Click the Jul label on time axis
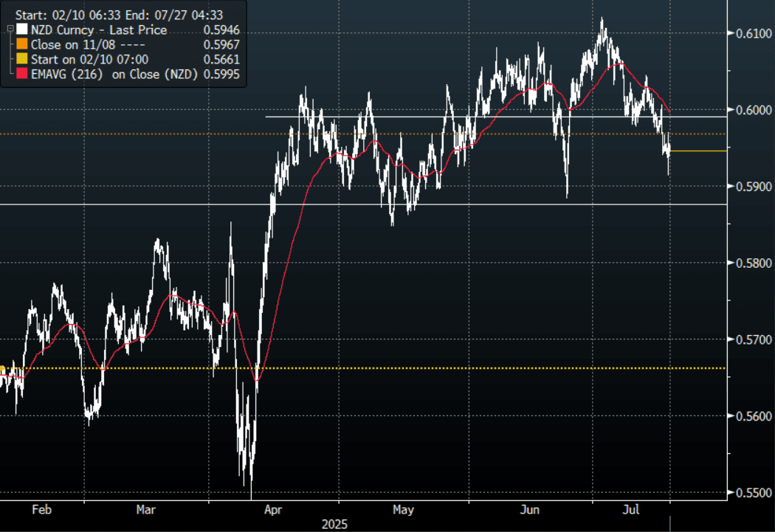Viewport: 775px width, 532px height. [632, 510]
